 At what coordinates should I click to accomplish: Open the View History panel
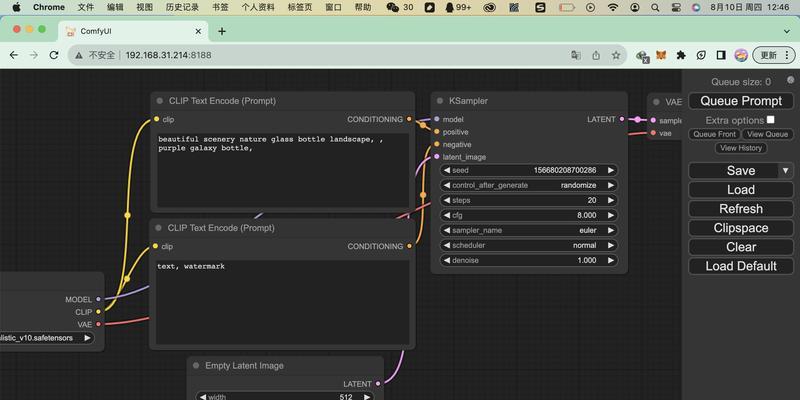pos(741,148)
